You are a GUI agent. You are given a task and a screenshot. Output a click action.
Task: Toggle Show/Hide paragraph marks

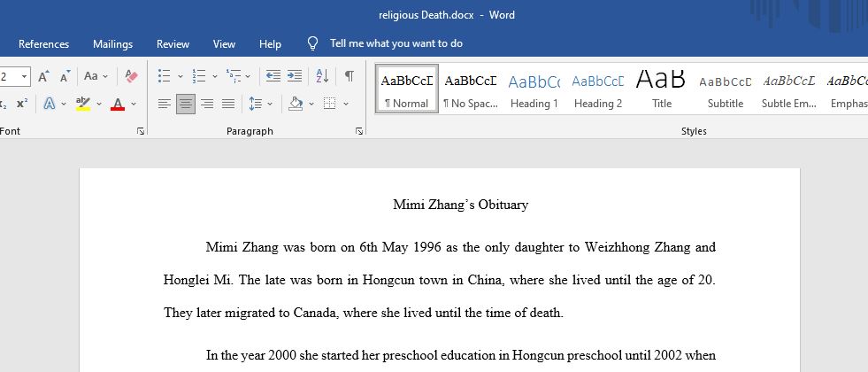(350, 76)
